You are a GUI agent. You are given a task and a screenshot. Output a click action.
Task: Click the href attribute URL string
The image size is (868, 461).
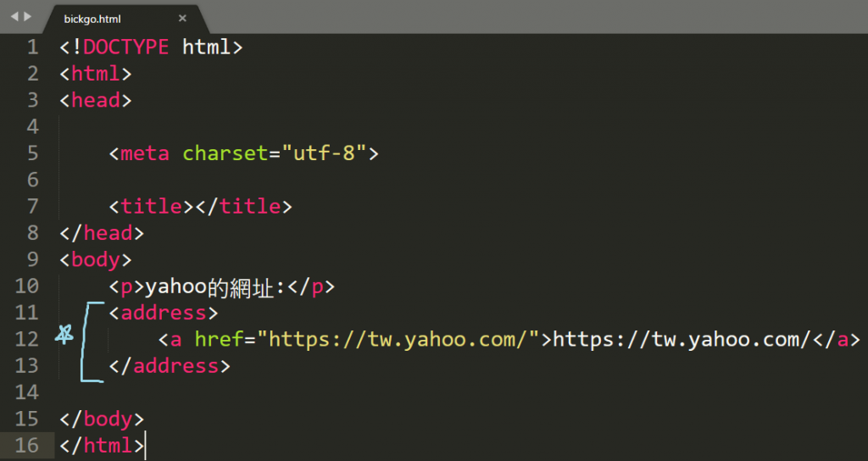coord(398,339)
